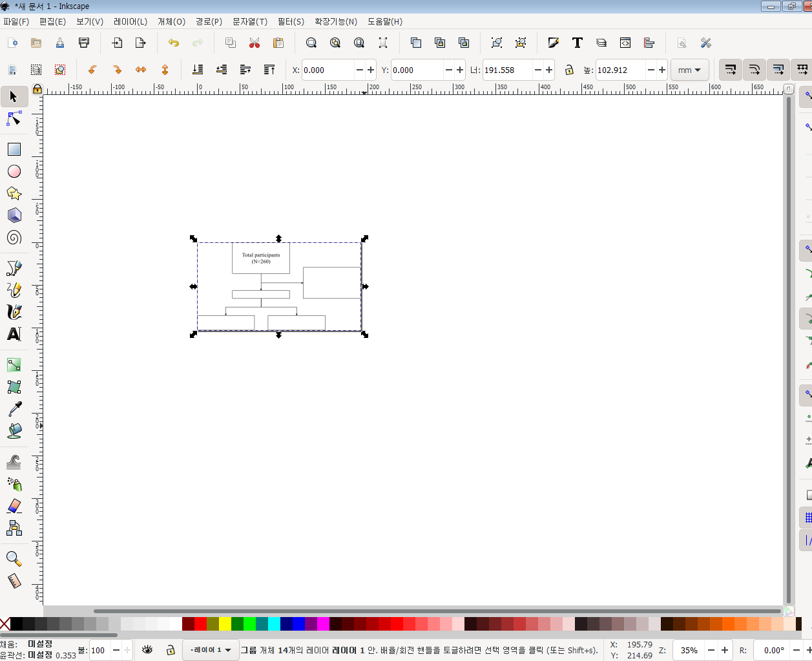Image resolution: width=812 pixels, height=661 pixels.
Task: Open 확장기능(N) menu
Action: (336, 21)
